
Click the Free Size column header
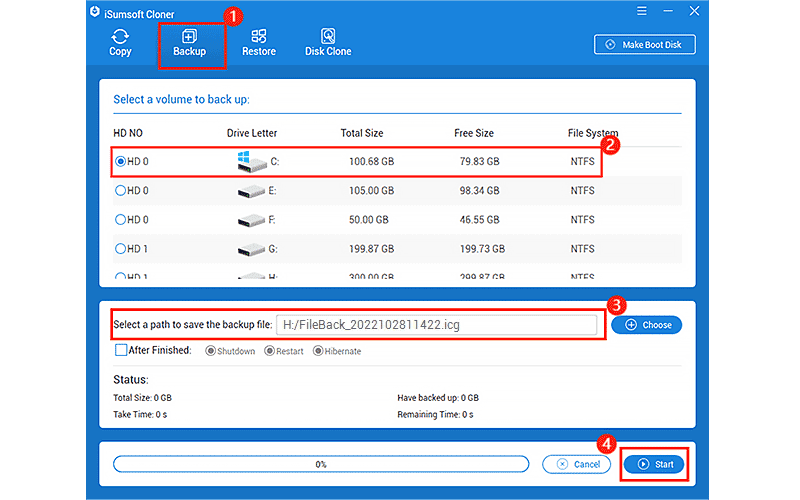pos(474,133)
